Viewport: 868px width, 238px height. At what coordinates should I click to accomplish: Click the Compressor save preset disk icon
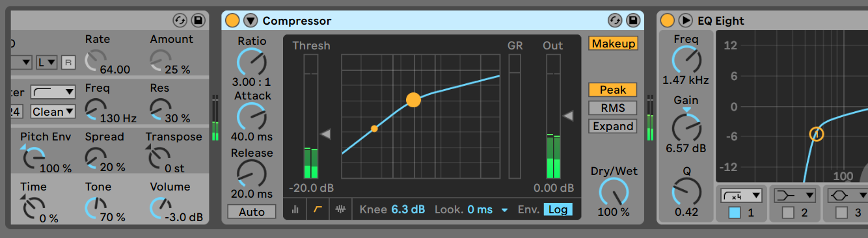[633, 21]
